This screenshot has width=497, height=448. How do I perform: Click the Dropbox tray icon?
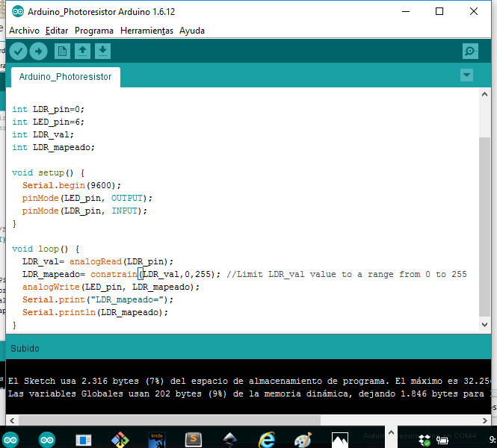click(425, 440)
